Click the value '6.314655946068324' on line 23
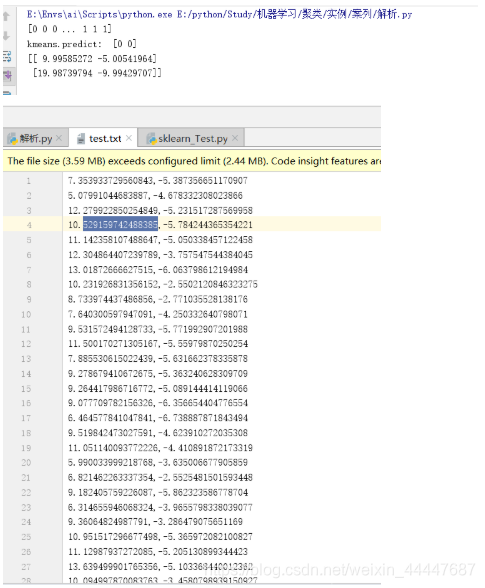 pos(111,507)
